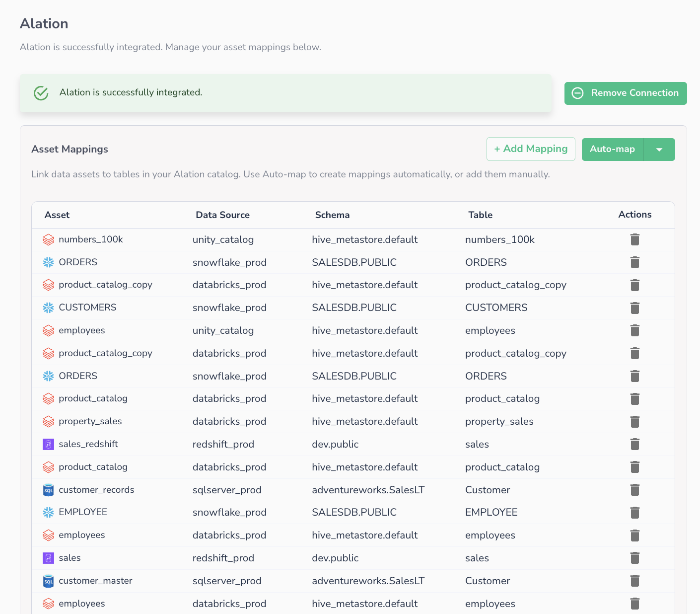
Task: Delete the customer_records mapping
Action: point(634,490)
